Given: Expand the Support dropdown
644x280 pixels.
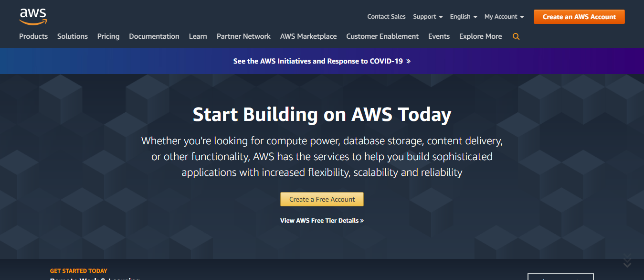Looking at the screenshot, I should (x=428, y=17).
